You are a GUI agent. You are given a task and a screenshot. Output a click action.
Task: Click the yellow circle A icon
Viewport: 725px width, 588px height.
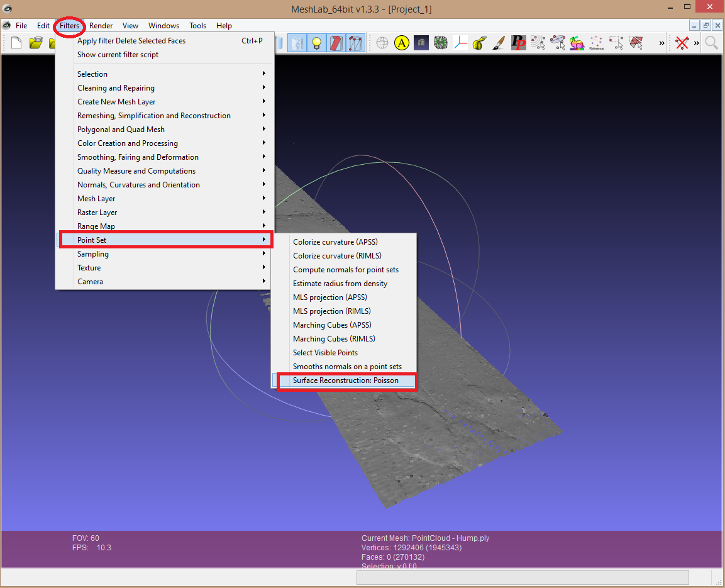(402, 43)
